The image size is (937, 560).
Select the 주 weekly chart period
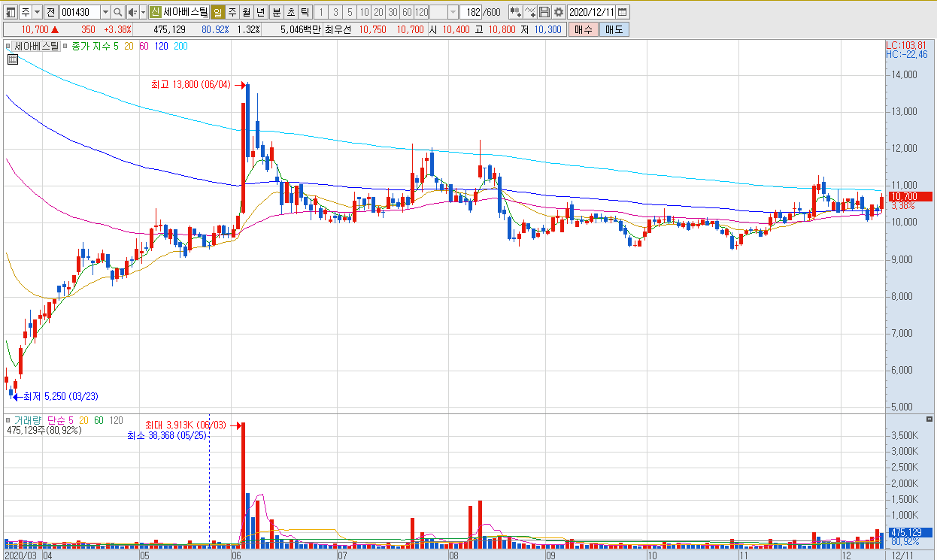tap(232, 12)
